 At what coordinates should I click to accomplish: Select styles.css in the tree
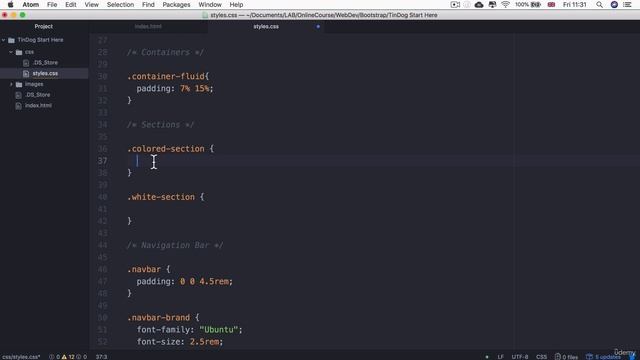(x=45, y=73)
